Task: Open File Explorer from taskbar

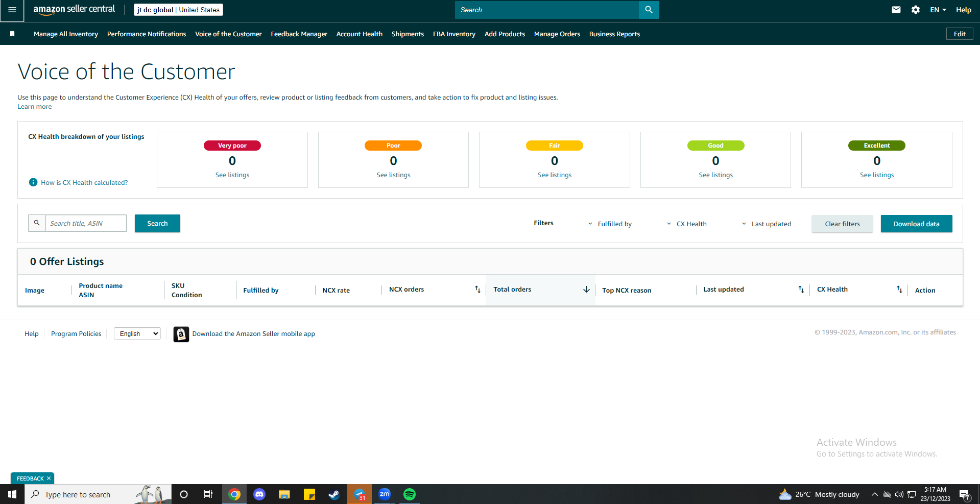Action: [x=284, y=494]
